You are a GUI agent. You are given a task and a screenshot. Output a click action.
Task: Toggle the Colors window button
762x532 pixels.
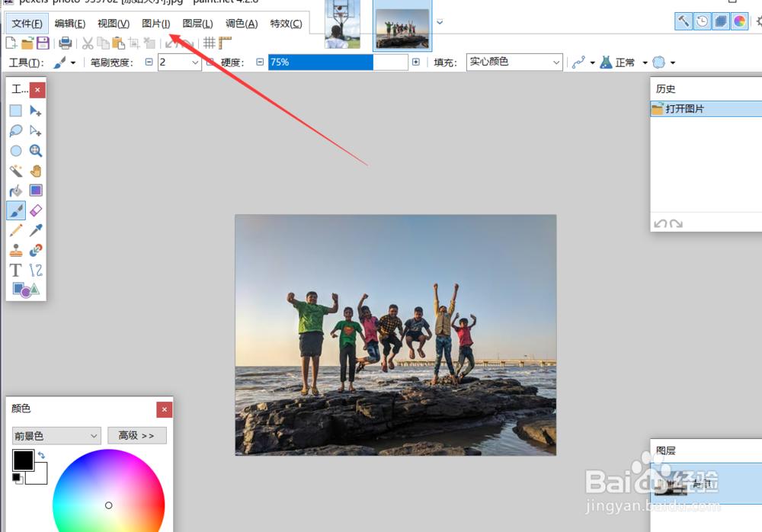(x=739, y=21)
